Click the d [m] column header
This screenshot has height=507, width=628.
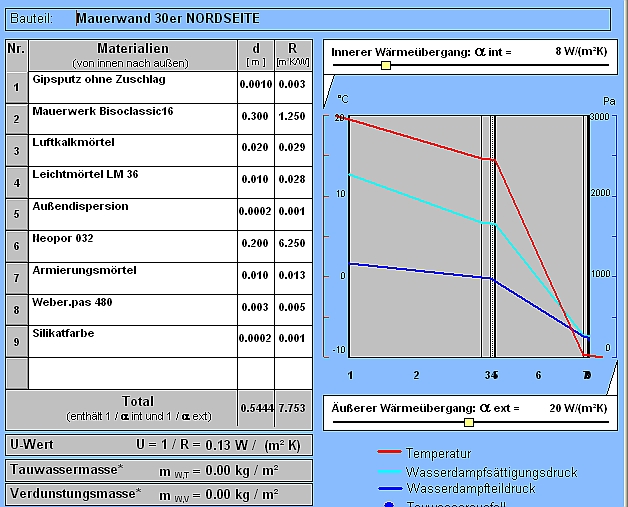click(256, 55)
